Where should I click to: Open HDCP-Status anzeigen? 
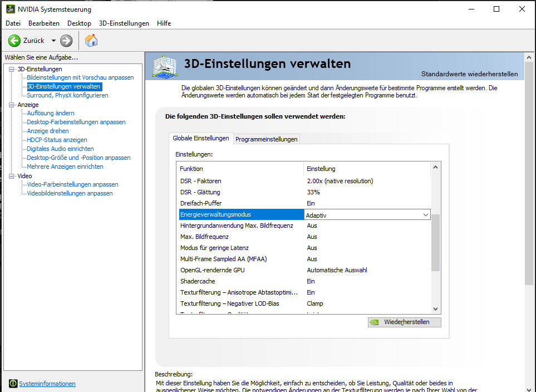click(57, 140)
